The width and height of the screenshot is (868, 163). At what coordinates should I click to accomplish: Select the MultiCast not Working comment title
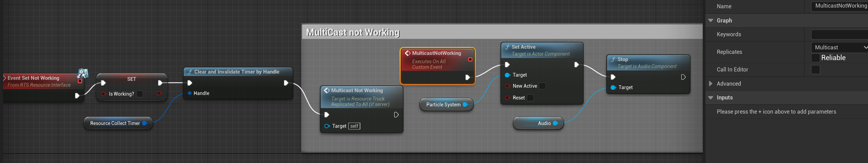point(353,32)
